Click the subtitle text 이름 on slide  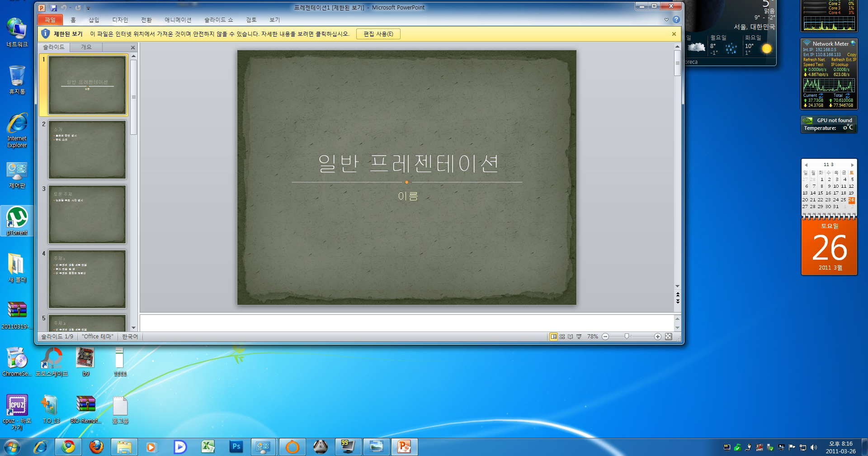click(408, 196)
